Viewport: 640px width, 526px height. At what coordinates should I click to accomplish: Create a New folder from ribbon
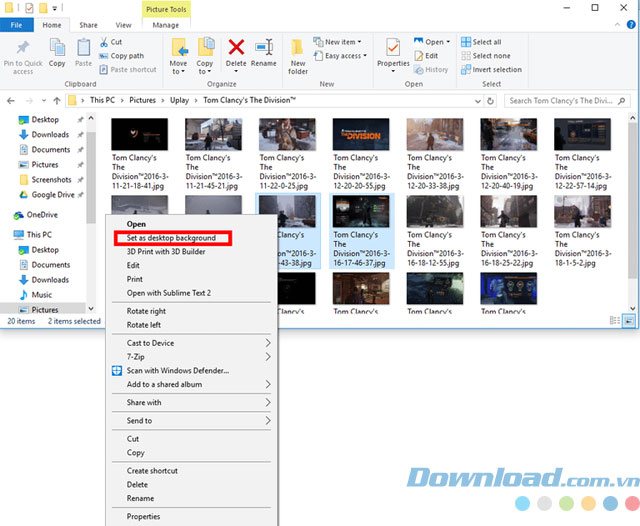[298, 54]
